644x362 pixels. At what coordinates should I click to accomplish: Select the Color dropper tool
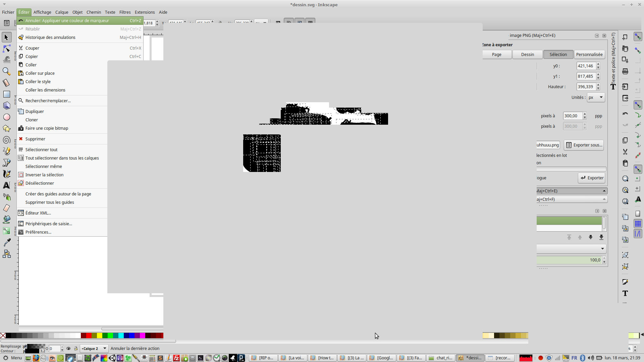click(x=6, y=242)
